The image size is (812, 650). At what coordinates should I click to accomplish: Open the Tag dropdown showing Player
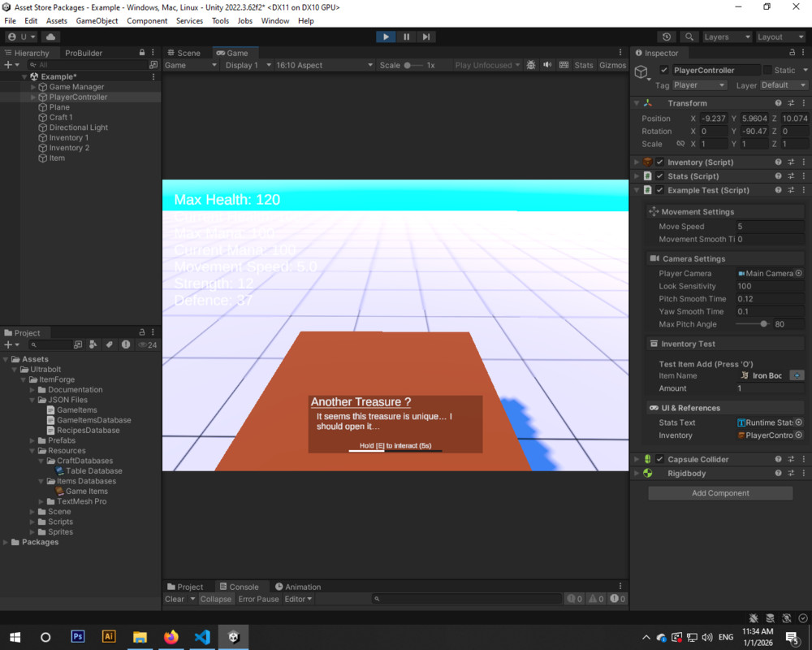pos(700,84)
